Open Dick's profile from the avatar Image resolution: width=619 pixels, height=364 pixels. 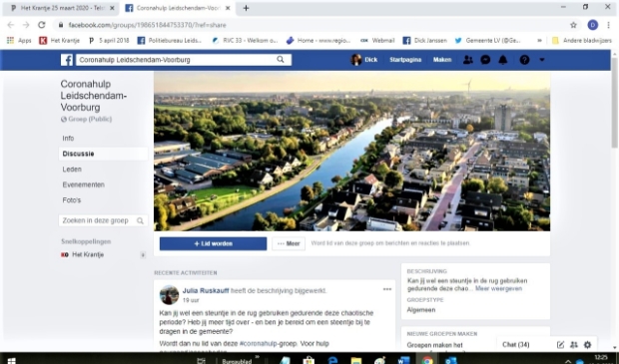pyautogui.click(x=356, y=60)
